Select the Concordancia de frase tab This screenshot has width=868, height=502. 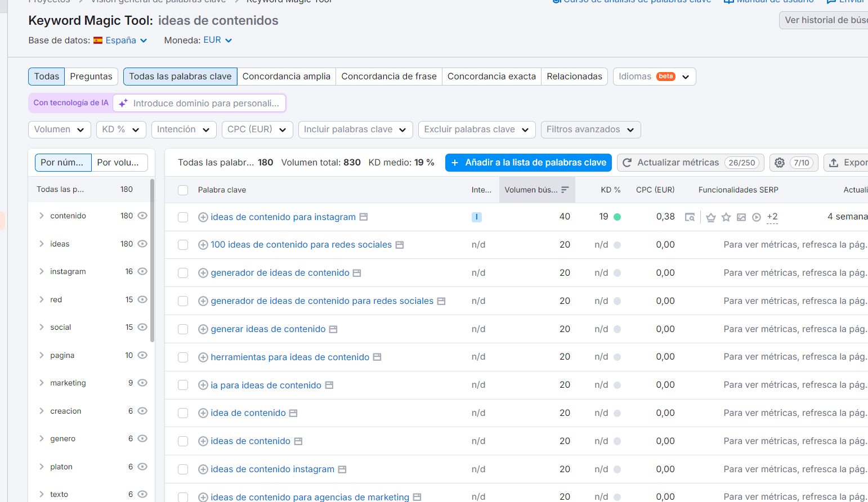point(389,77)
